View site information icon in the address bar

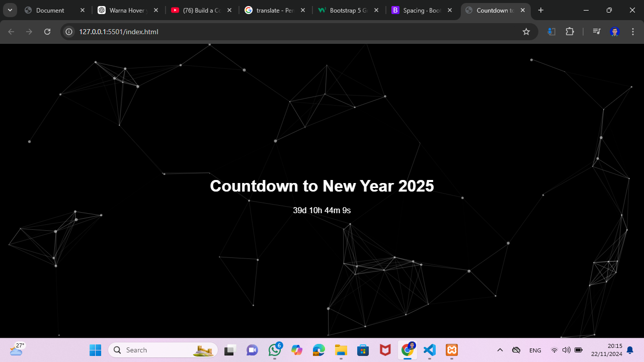pos(69,32)
